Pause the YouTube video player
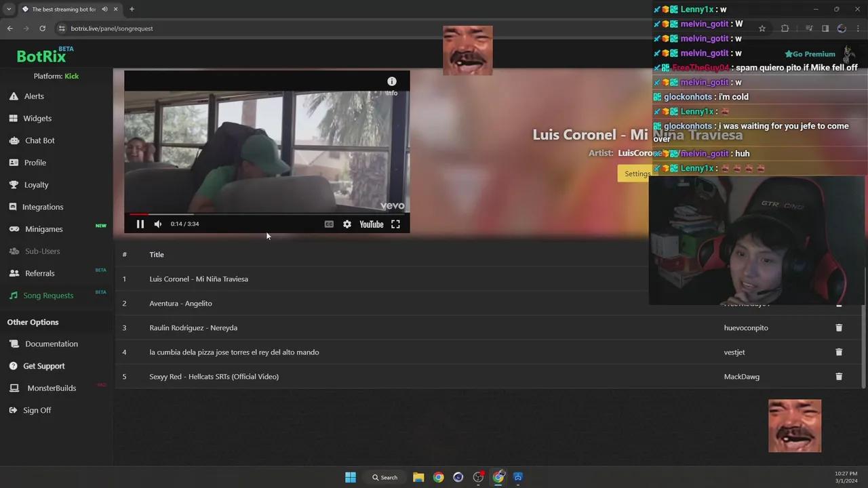 pos(140,224)
